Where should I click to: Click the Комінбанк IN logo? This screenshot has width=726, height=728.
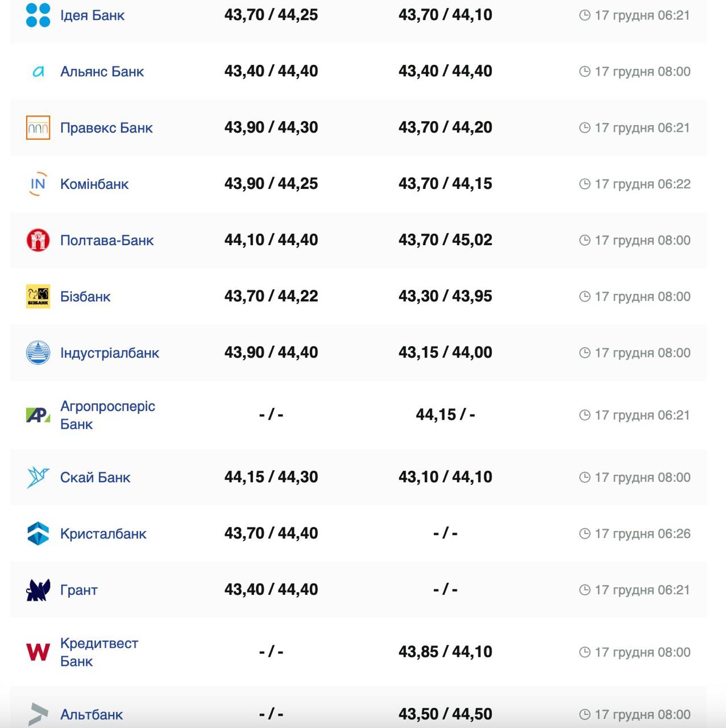38,184
